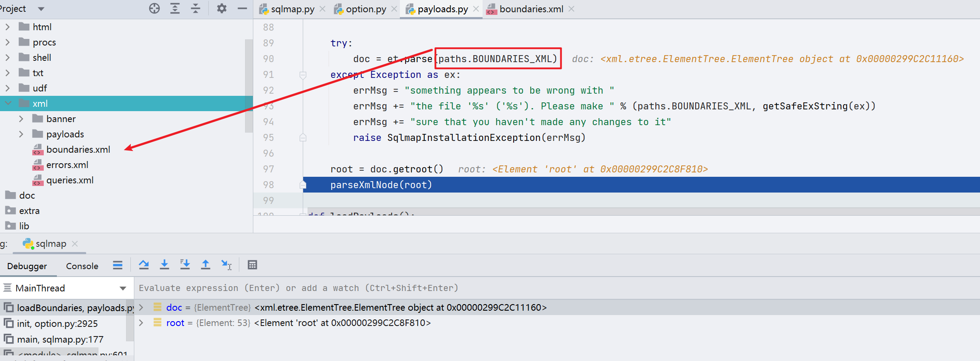
Task: Select the init, option.py:2925 stack frame
Action: (x=57, y=323)
